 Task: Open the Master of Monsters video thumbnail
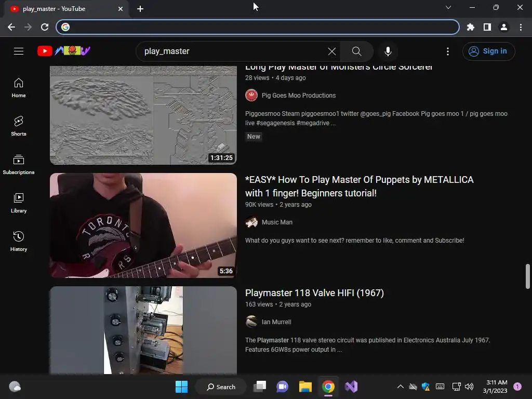coord(143,115)
